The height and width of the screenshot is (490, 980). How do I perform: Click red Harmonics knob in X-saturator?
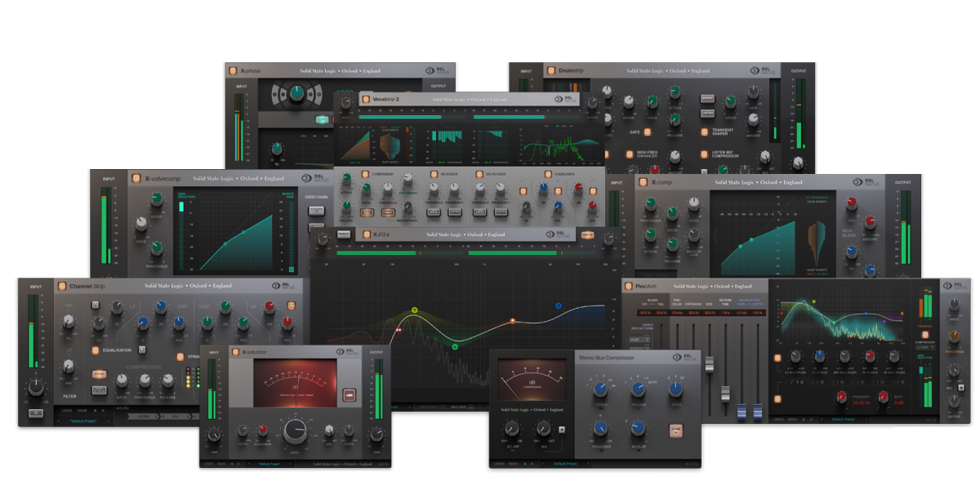click(x=263, y=430)
